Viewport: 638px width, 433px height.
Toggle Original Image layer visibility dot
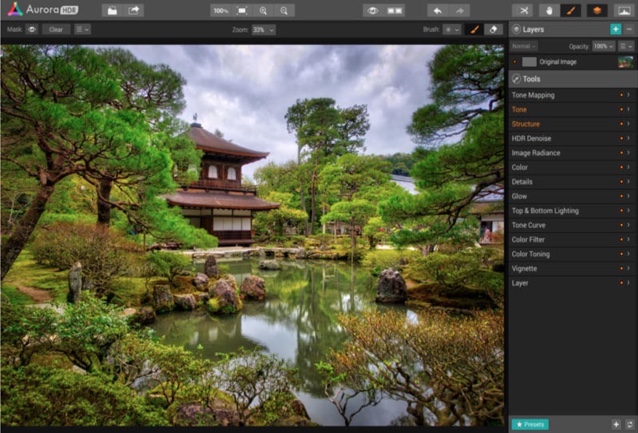point(515,62)
